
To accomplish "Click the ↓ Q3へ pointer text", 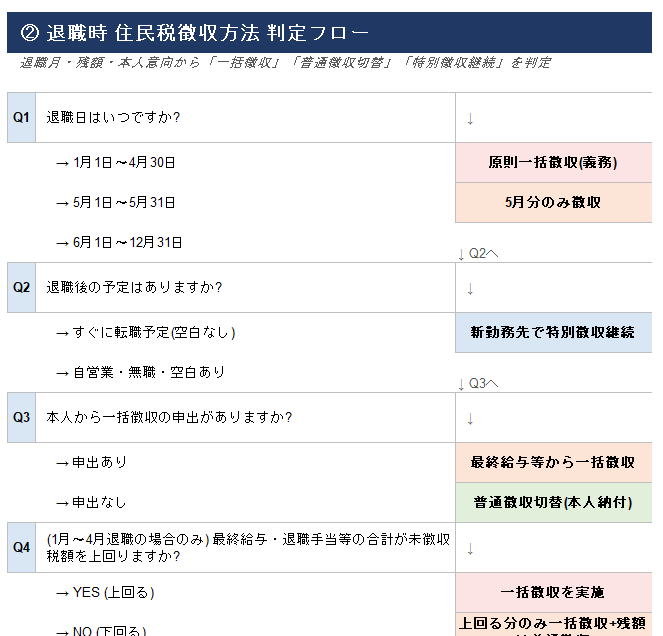I will (478, 384).
